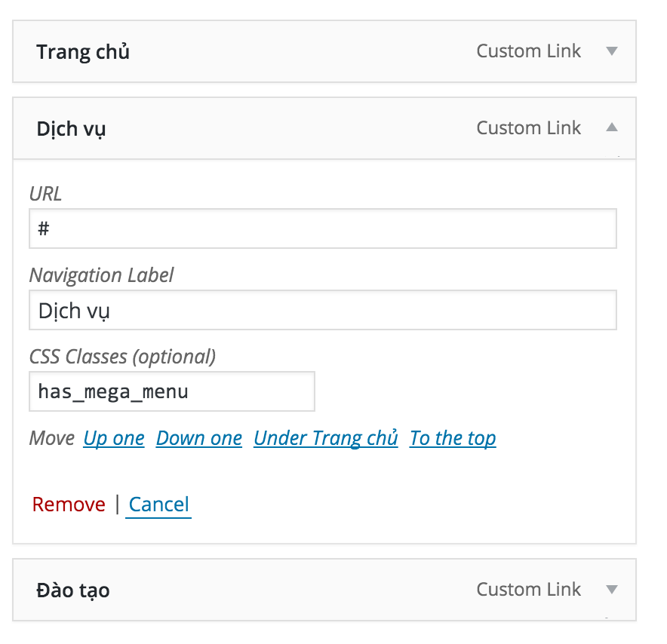This screenshot has height=644, width=667.
Task: Move item using To the top link
Action: coord(453,438)
